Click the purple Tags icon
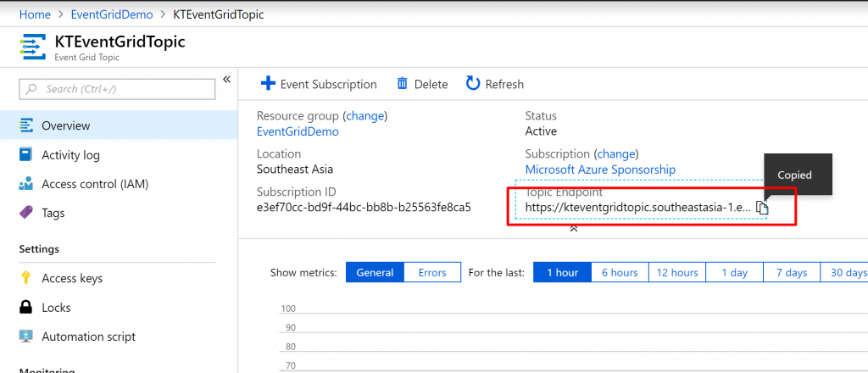The height and width of the screenshot is (373, 868). (x=25, y=213)
